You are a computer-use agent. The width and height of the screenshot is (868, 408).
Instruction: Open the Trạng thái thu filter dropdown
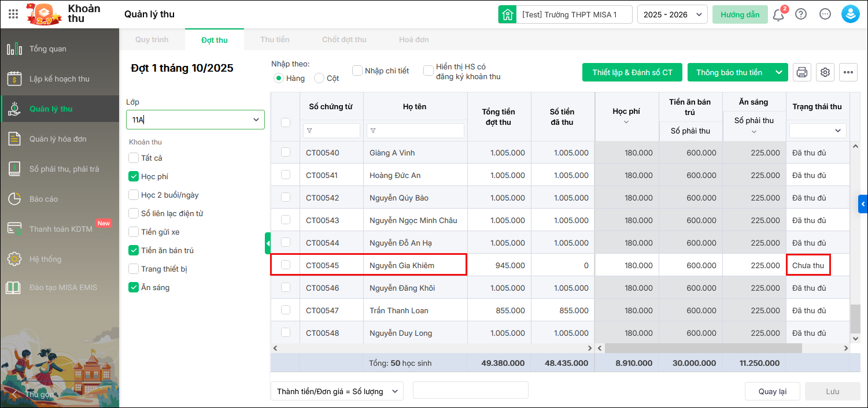pyautogui.click(x=818, y=131)
